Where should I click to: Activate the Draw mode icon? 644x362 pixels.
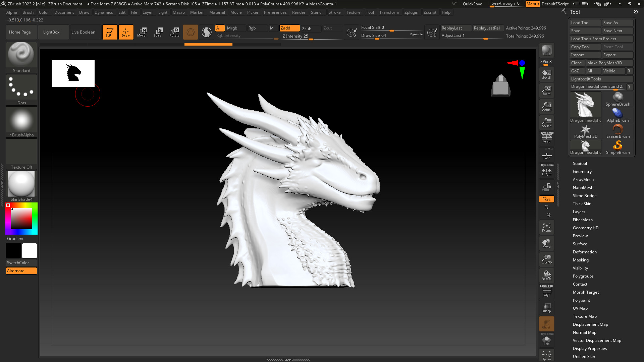[x=126, y=32]
